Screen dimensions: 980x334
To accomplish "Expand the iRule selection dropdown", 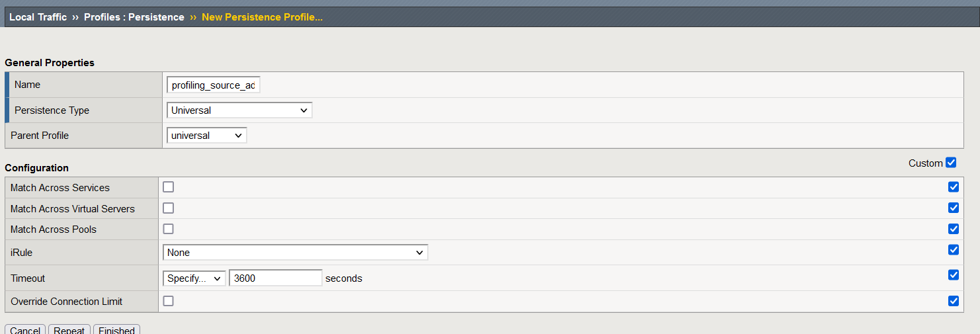I will (x=296, y=253).
